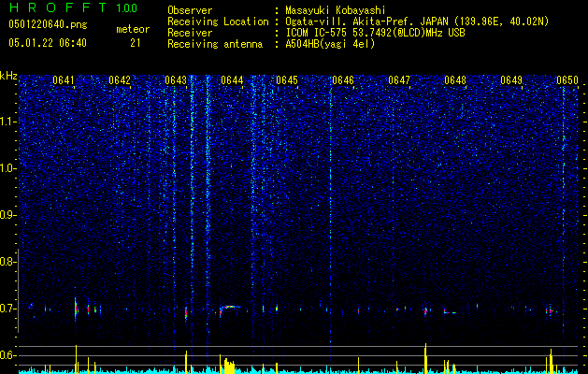Select the filename 0501220640.png

point(48,24)
